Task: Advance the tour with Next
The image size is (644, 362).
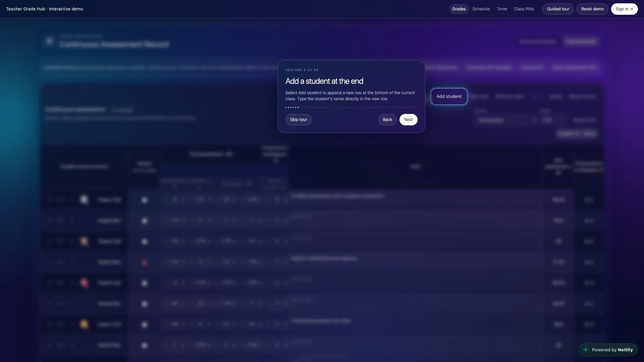Action: click(x=408, y=120)
